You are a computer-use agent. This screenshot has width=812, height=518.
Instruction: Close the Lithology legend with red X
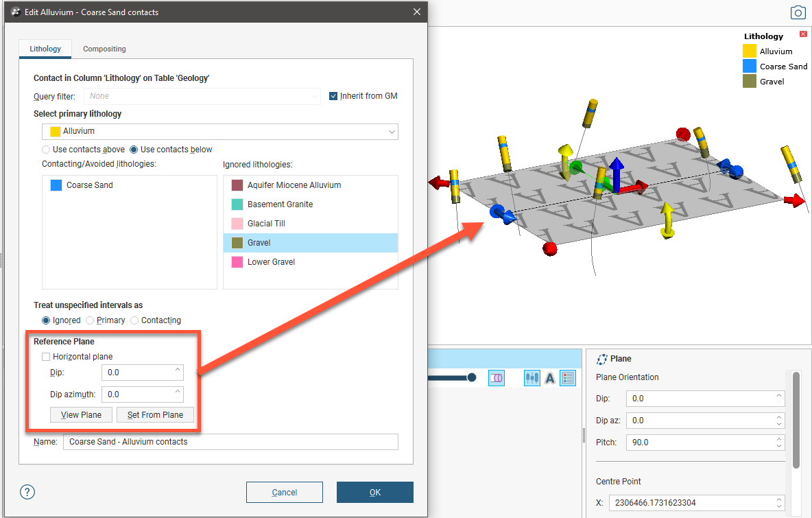click(803, 35)
